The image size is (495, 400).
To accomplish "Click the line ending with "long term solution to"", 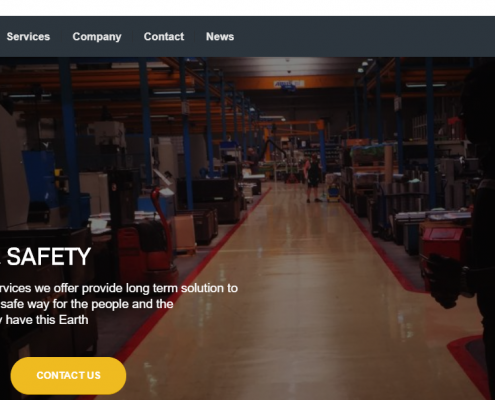I will click(x=119, y=288).
